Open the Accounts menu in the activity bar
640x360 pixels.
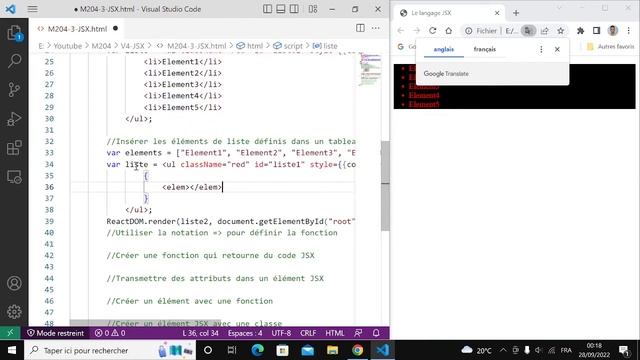click(14, 283)
